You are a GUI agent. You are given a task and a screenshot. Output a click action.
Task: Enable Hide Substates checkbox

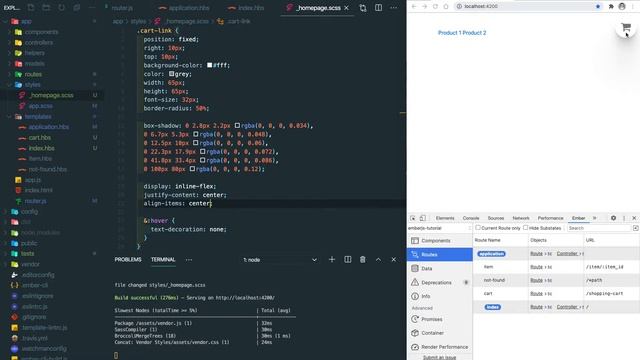pos(526,228)
